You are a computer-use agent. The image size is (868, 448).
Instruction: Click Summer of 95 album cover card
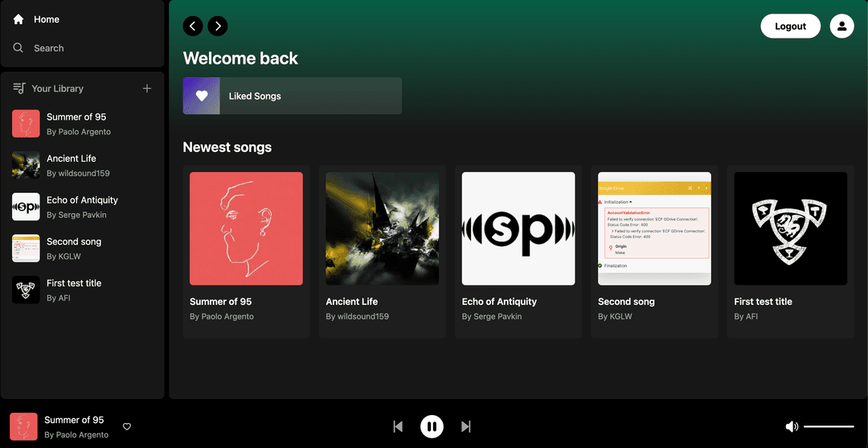(247, 228)
